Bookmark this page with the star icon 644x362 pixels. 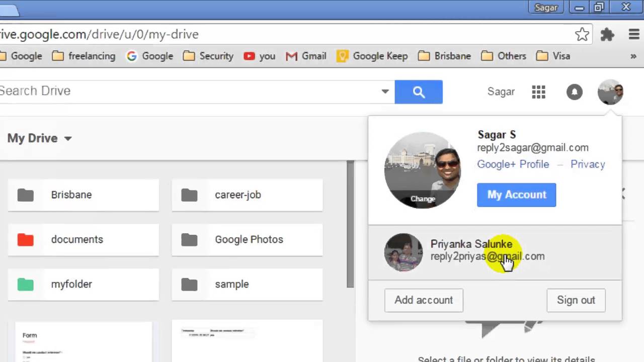coord(582,34)
